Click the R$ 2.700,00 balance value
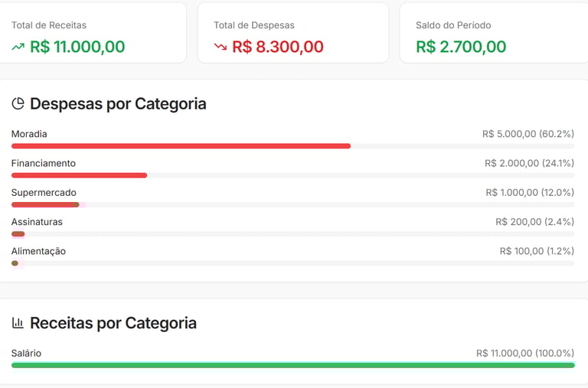The height and width of the screenshot is (388, 588). tap(461, 47)
